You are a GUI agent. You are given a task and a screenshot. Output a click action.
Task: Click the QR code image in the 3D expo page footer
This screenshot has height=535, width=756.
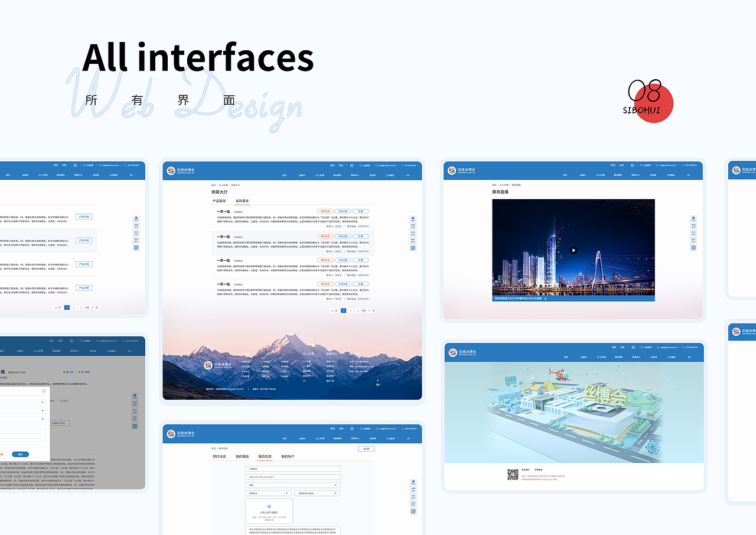click(513, 475)
